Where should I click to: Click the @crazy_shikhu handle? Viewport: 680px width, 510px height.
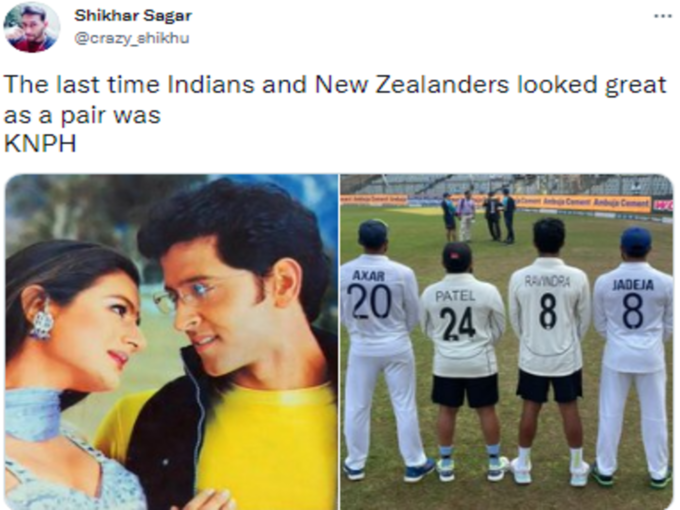(x=132, y=38)
